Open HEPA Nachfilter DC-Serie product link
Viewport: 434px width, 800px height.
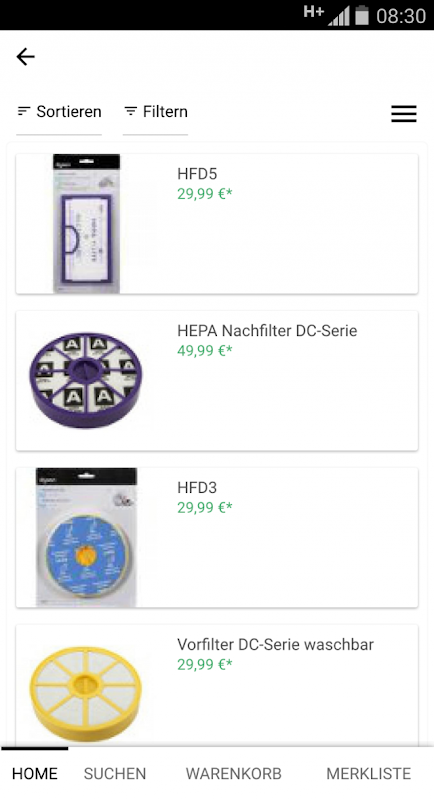click(x=267, y=331)
